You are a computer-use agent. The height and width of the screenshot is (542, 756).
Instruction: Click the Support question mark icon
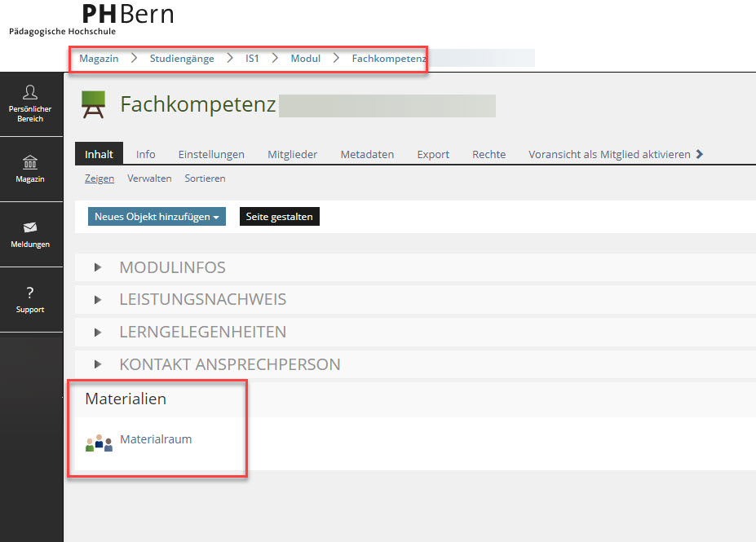[30, 293]
